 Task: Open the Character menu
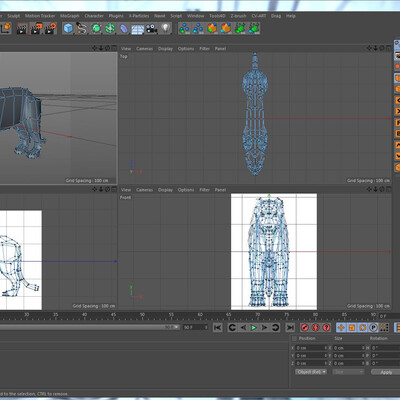click(x=94, y=16)
